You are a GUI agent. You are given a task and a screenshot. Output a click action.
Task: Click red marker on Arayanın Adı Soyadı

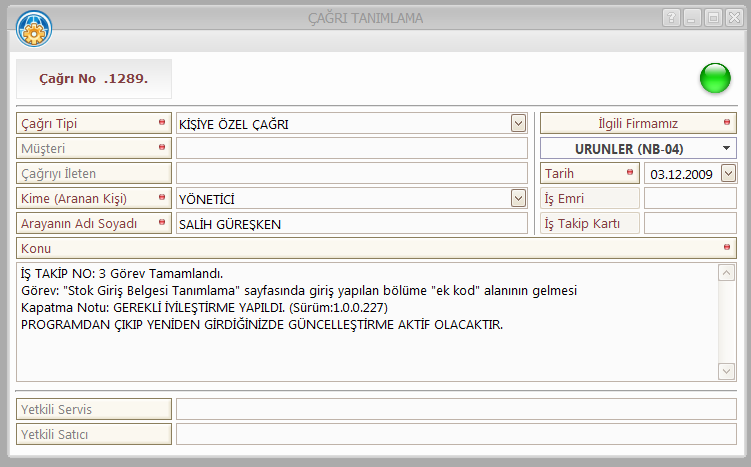tap(162, 223)
